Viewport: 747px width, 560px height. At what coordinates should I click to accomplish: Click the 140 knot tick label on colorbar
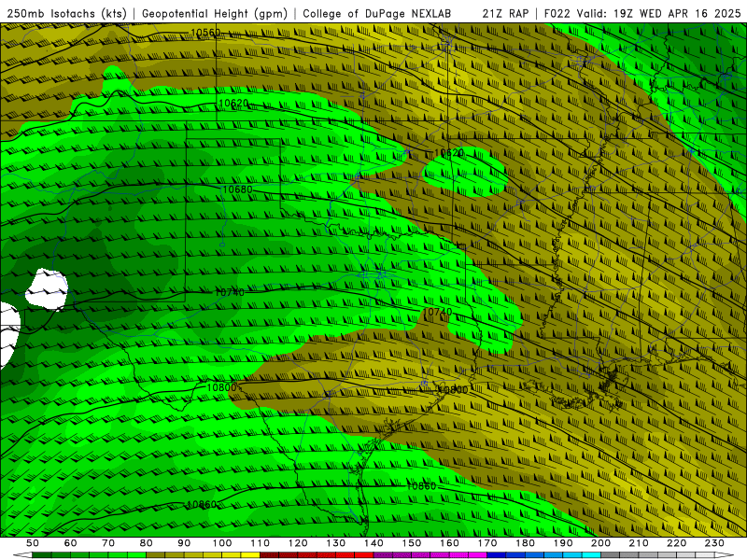point(373,543)
